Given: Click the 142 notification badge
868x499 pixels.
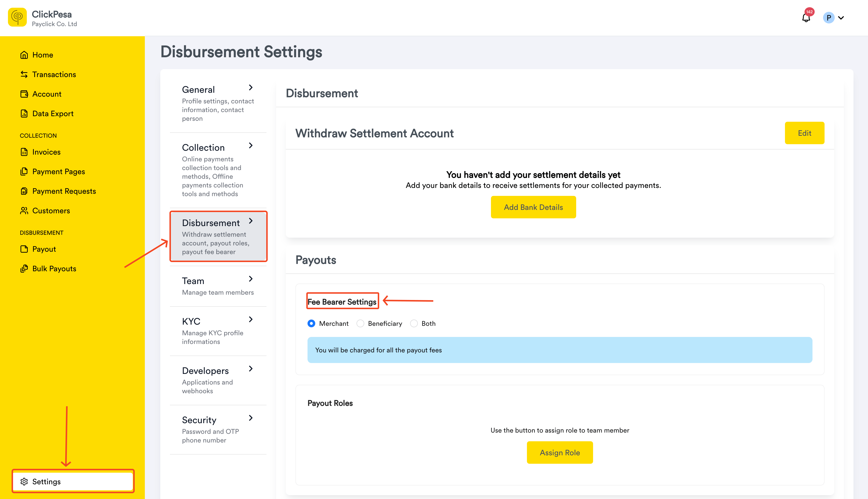Looking at the screenshot, I should [x=809, y=12].
